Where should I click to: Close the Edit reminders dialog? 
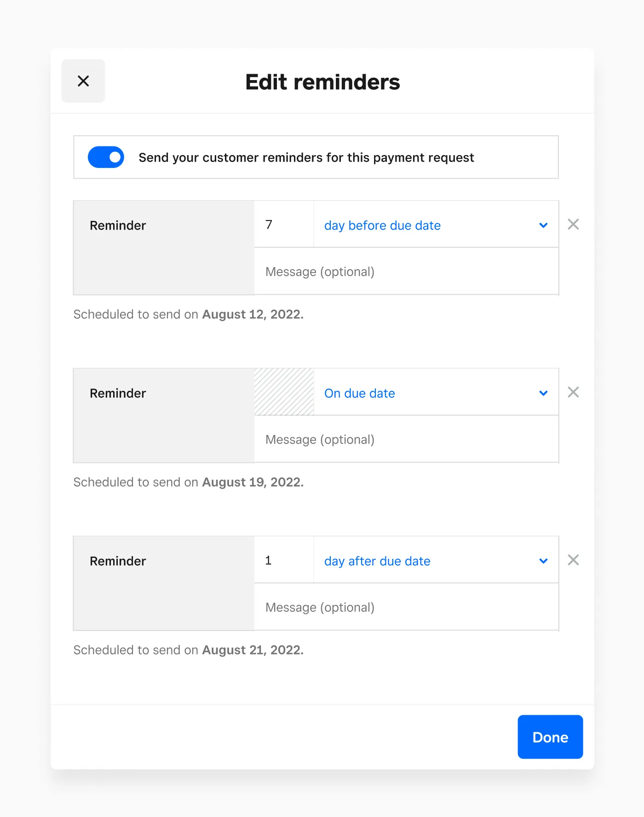(x=83, y=81)
